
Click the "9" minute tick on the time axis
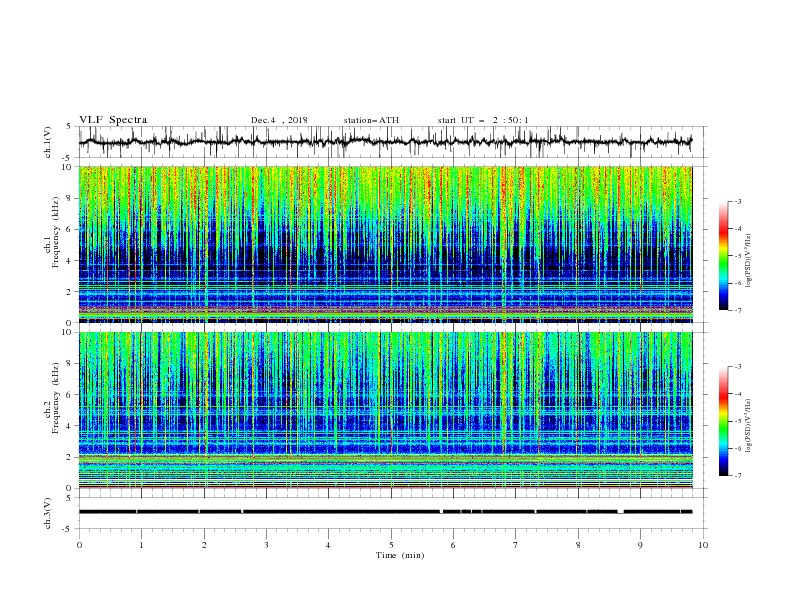coord(640,545)
